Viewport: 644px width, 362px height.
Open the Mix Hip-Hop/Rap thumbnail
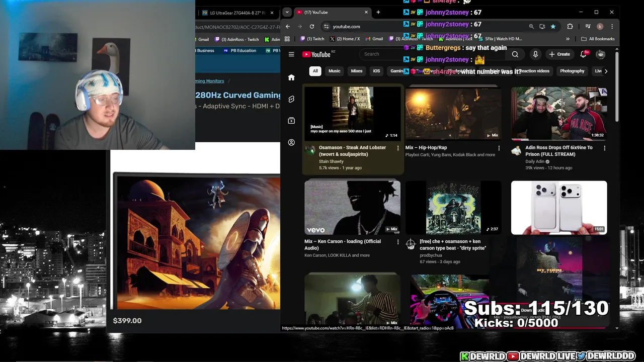pyautogui.click(x=453, y=113)
